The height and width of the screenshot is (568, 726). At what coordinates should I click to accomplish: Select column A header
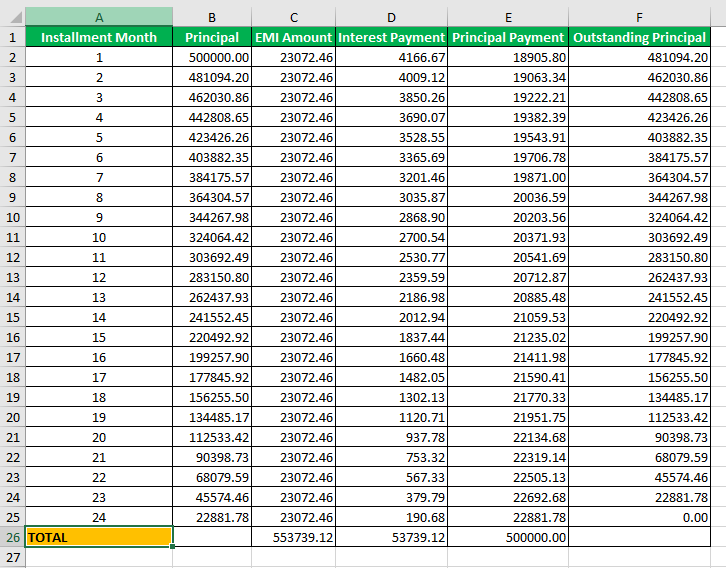pyautogui.click(x=99, y=17)
